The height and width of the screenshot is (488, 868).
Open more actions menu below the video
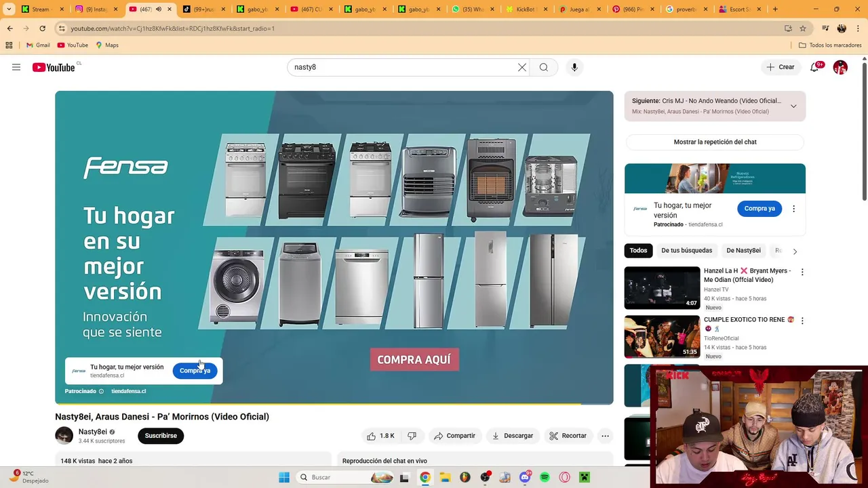tap(606, 436)
